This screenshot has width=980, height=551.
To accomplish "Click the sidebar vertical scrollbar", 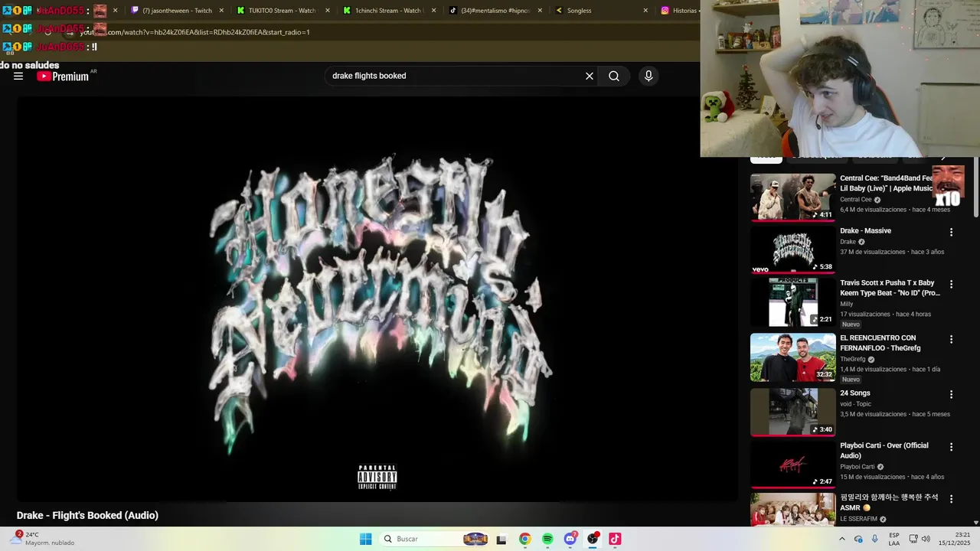I will click(975, 187).
